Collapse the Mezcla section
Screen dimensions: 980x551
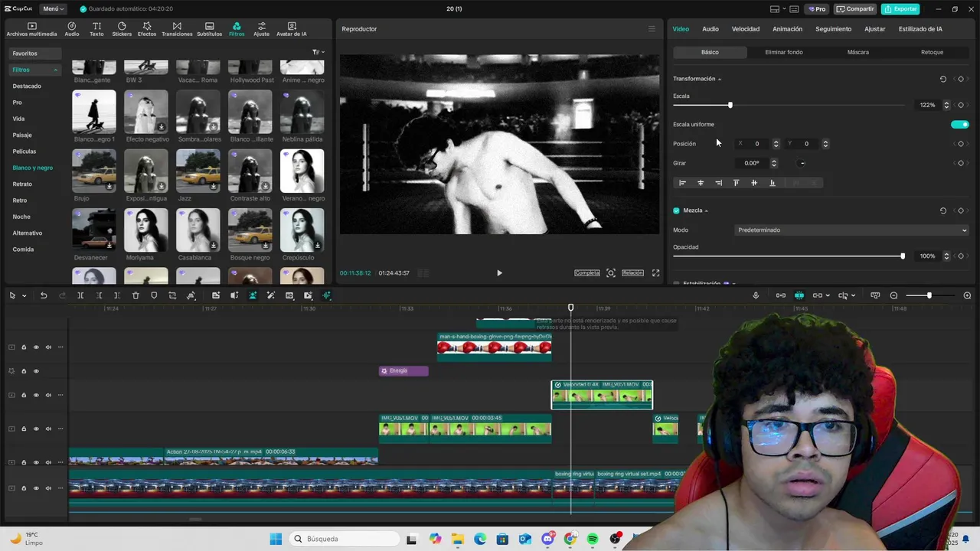706,210
